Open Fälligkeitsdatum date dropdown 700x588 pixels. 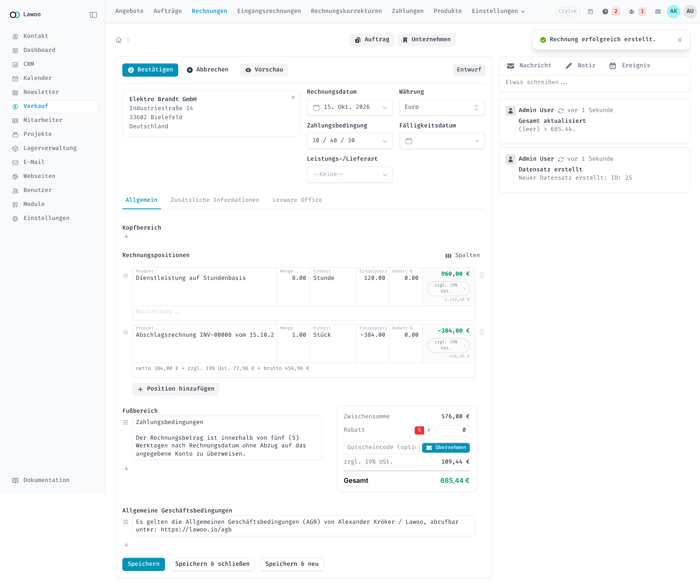(x=442, y=141)
